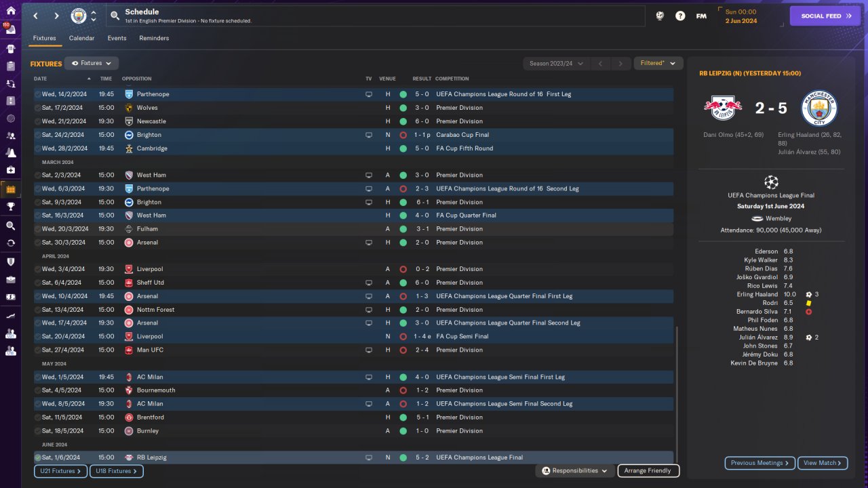Select the Fixtures tab
868x488 pixels.
coord(45,38)
